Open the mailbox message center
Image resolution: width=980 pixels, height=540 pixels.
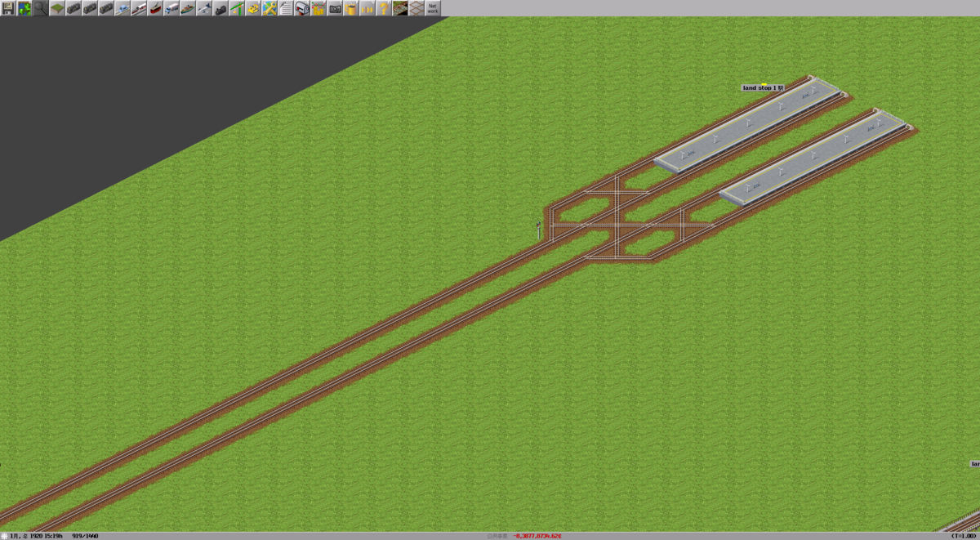click(302, 8)
